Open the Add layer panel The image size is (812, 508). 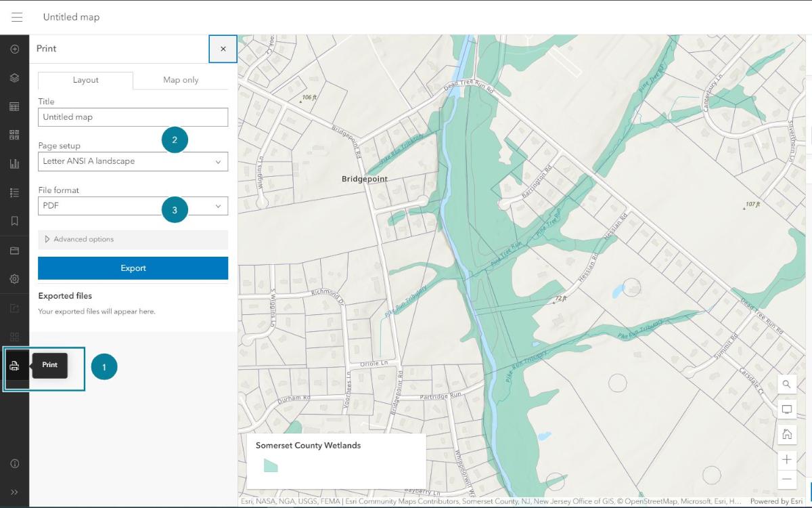[15, 48]
